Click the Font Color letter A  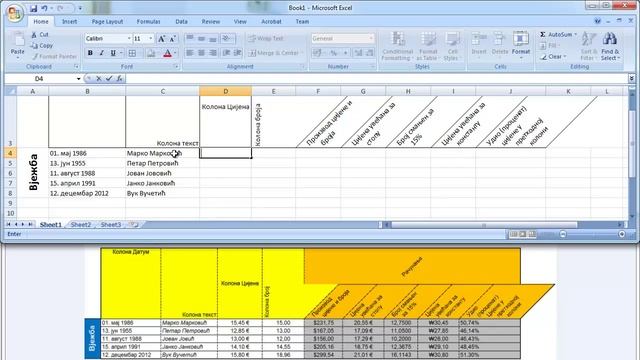coord(167,53)
